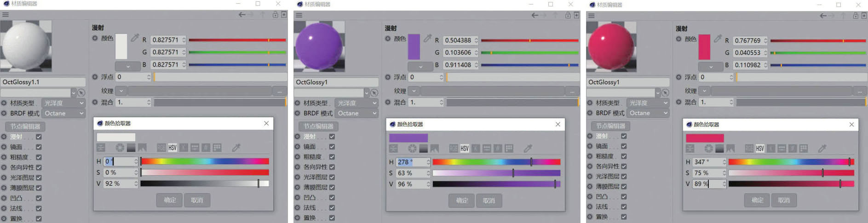Viewport: 868px width, 223px height.
Task: Open BRDF 模式 dropdown in white material window
Action: tap(63, 113)
